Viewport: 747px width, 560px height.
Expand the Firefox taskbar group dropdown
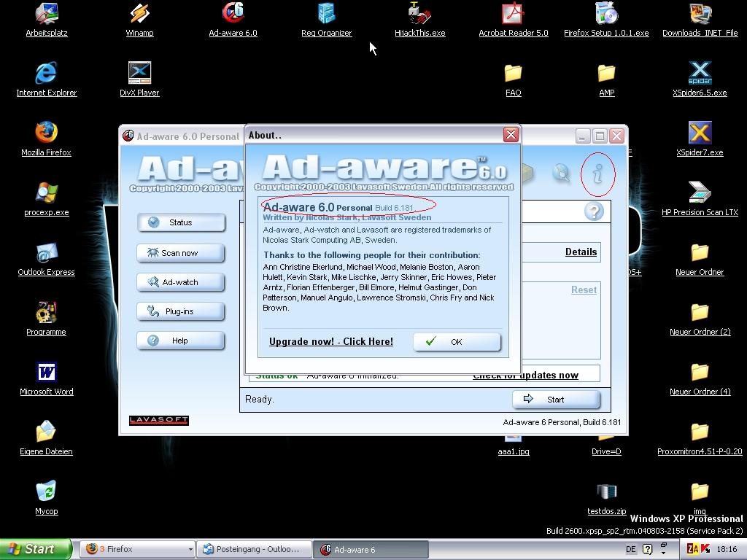[x=190, y=550]
